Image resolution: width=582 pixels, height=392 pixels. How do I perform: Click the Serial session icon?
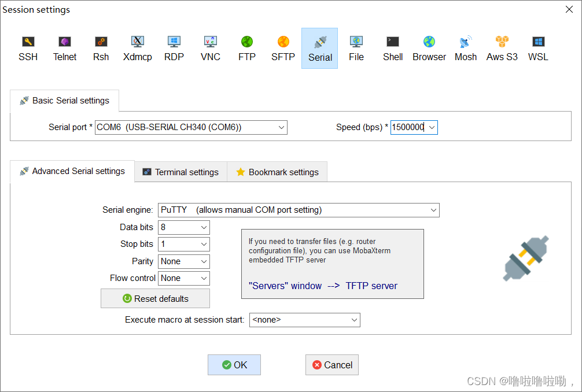(319, 48)
